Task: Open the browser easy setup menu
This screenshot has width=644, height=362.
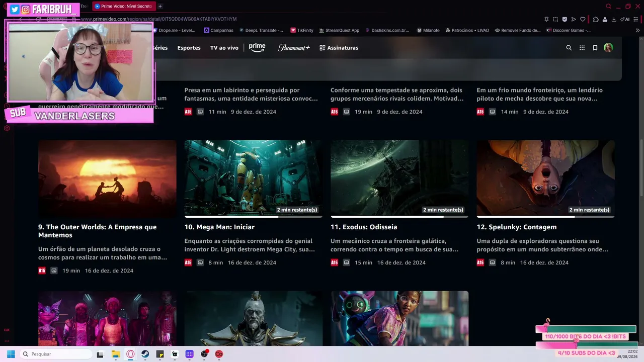Action: tap(636, 19)
